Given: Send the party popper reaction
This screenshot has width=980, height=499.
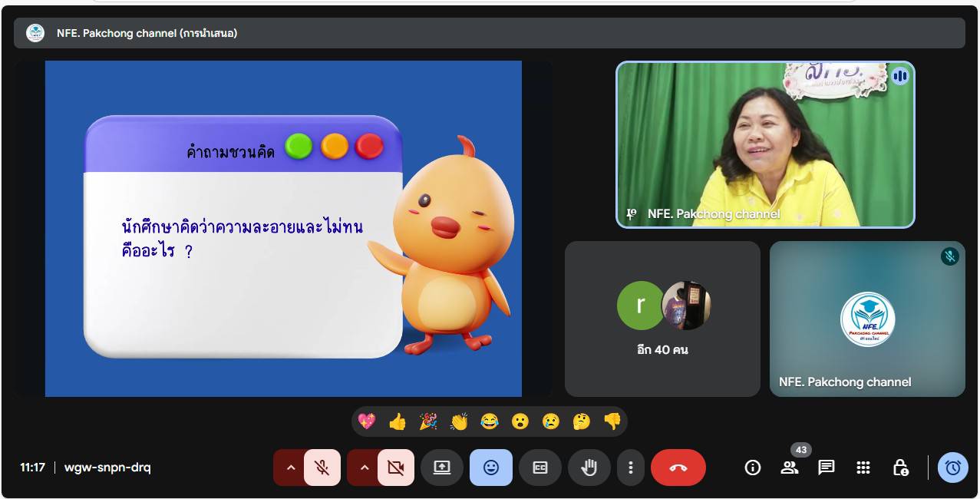Looking at the screenshot, I should 428,421.
